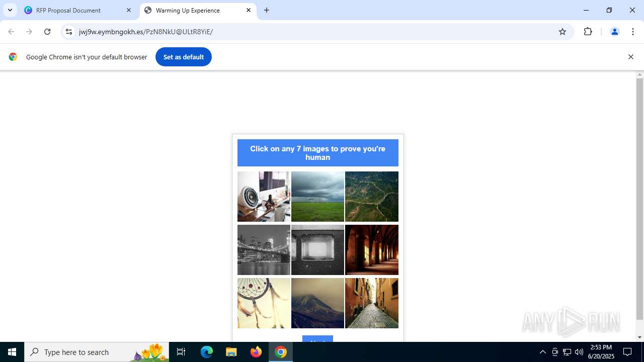Image resolution: width=644 pixels, height=362 pixels.
Task: Restore down the Chrome window
Action: [609, 10]
